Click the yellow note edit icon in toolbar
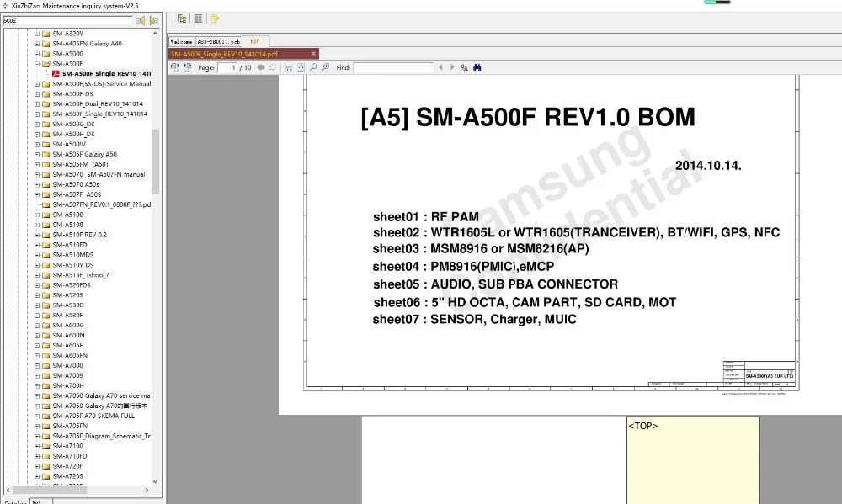The width and height of the screenshot is (842, 504). click(x=215, y=19)
